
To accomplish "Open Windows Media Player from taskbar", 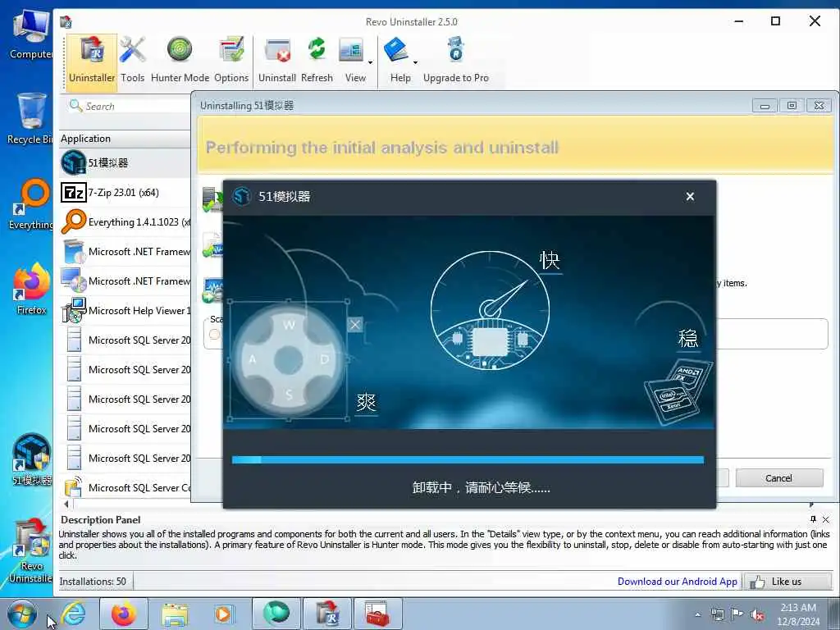I will [x=223, y=614].
